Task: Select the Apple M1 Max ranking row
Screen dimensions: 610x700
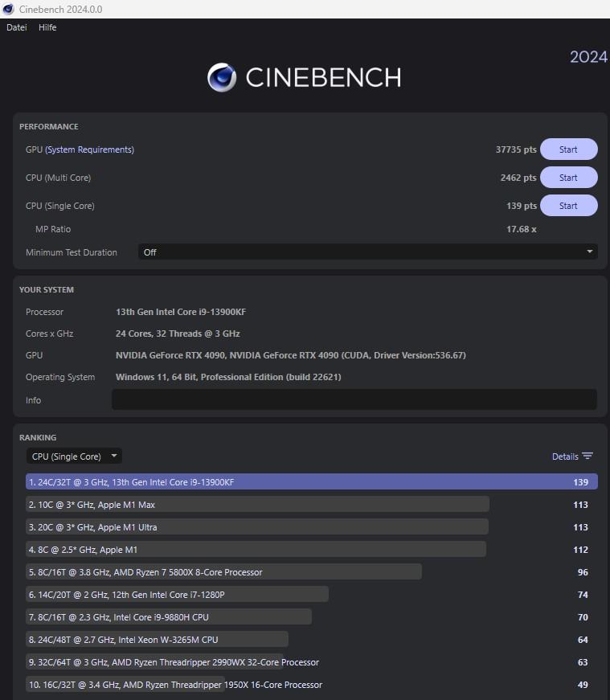Action: (312, 505)
